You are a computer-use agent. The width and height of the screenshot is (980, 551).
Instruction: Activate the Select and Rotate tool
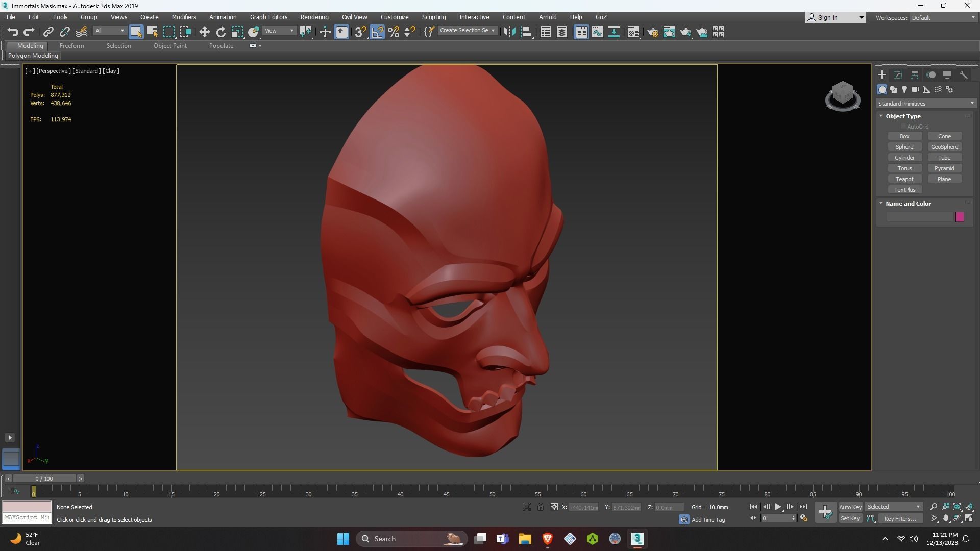tap(220, 32)
